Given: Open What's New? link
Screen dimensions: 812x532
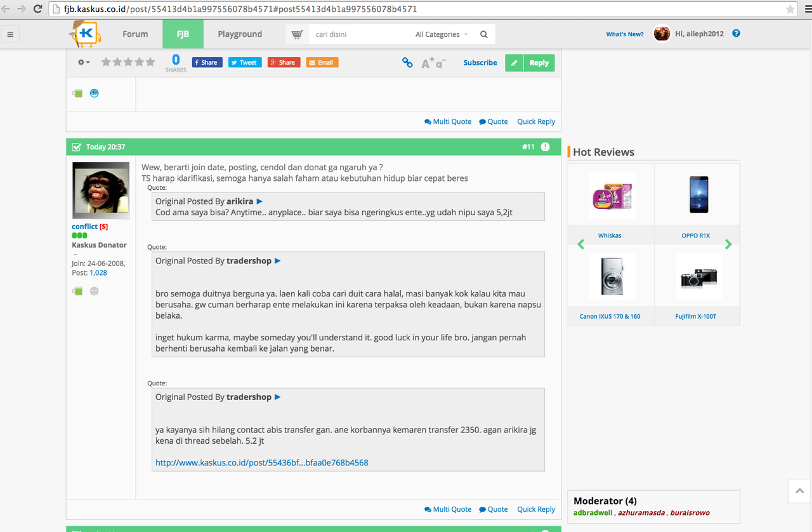Looking at the screenshot, I should click(625, 34).
